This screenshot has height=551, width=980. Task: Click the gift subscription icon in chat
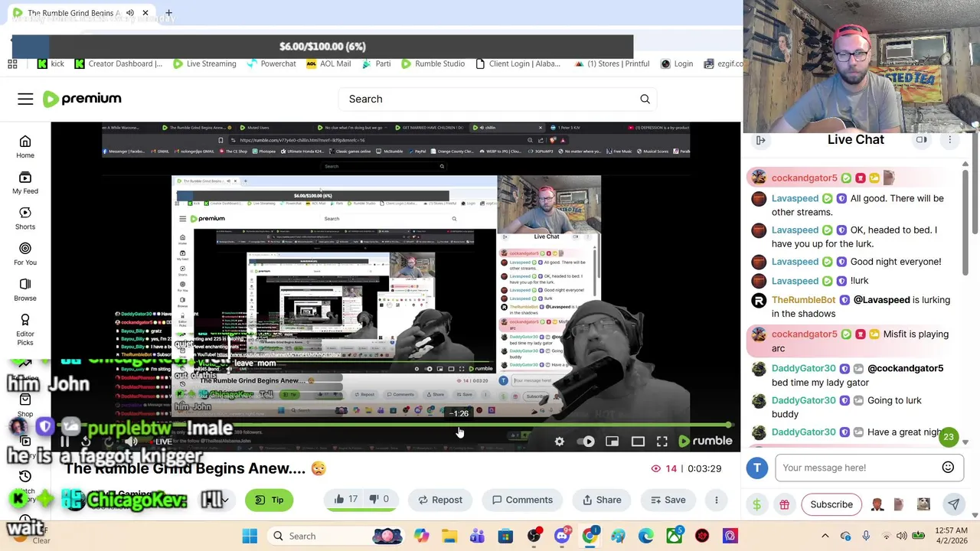(x=784, y=504)
